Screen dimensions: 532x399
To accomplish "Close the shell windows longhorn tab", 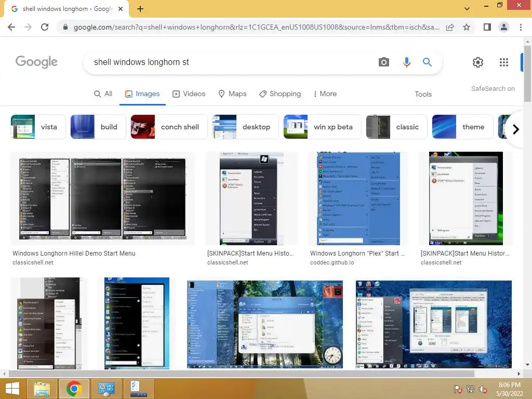I will pyautogui.click(x=121, y=9).
